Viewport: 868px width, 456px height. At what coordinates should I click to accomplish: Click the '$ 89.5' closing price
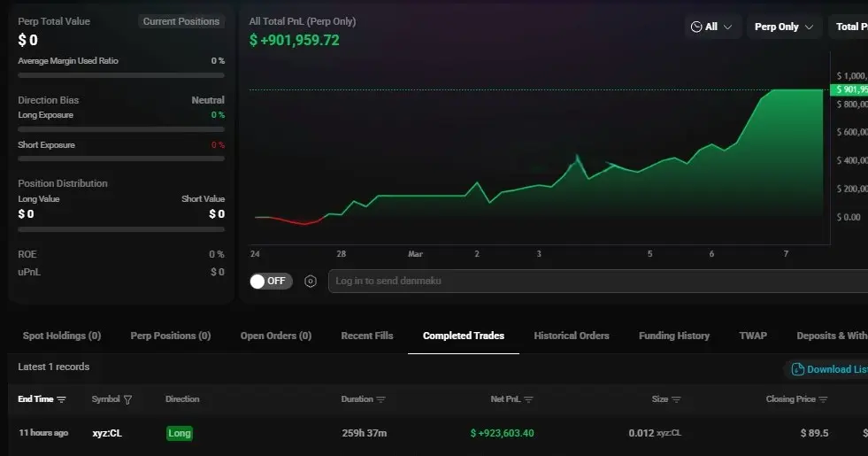click(814, 433)
